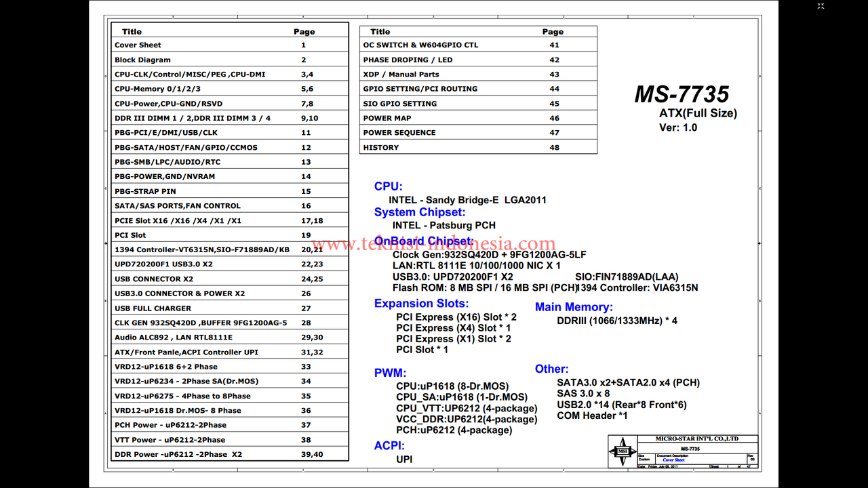Click 'VRD12-uP6234 - 2Phase SA(Dr.MOS)' row
This screenshot has width=868, height=488.
230,381
